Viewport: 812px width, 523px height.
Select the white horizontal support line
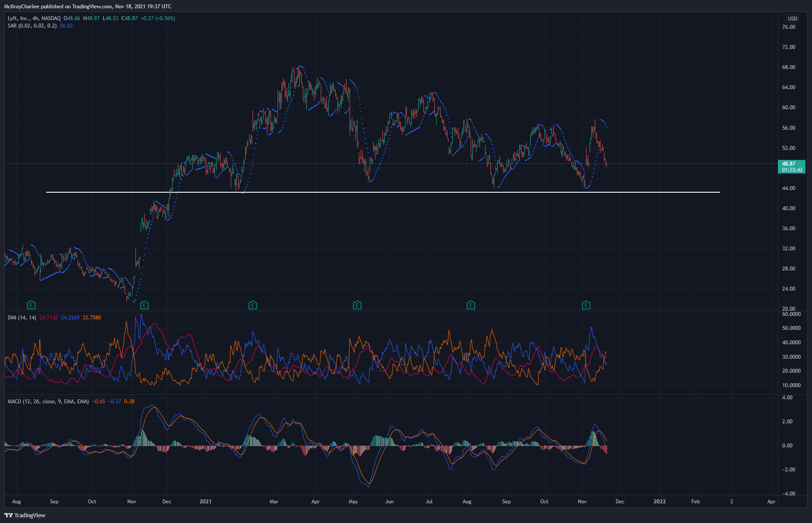click(383, 192)
